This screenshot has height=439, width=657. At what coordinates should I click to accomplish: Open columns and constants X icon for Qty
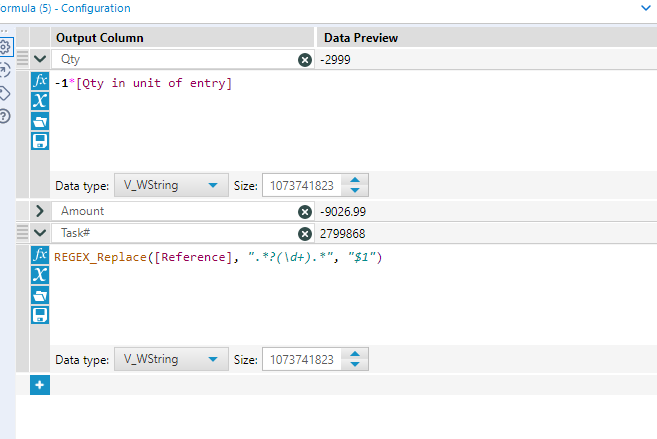point(40,101)
